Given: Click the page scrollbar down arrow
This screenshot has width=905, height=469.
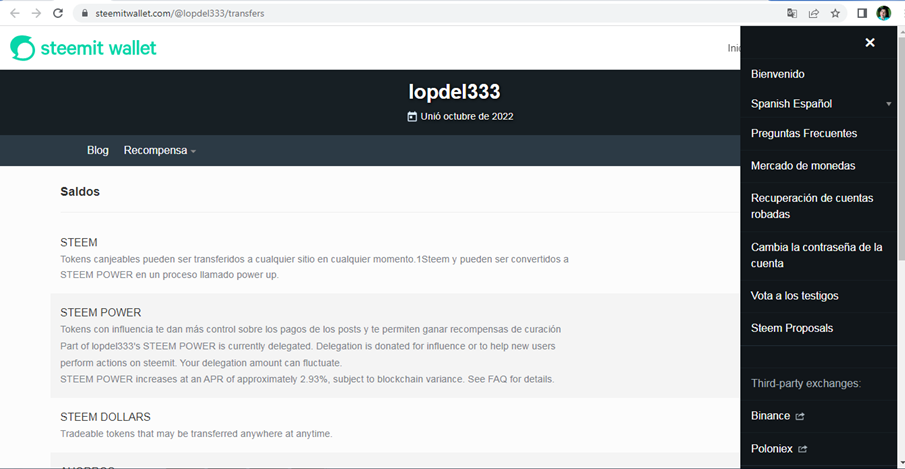Looking at the screenshot, I should point(900,463).
